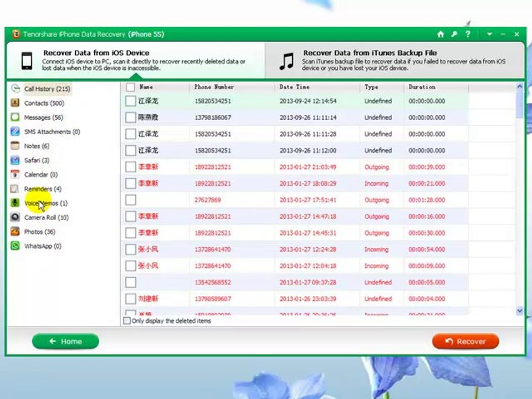The height and width of the screenshot is (399, 532).
Task: Click the iTunes music note icon
Action: click(287, 61)
